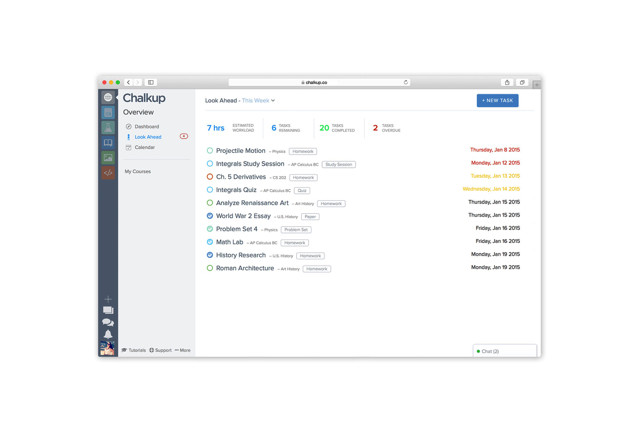Open the Support link
Screen dimensions: 640x435
pos(160,350)
